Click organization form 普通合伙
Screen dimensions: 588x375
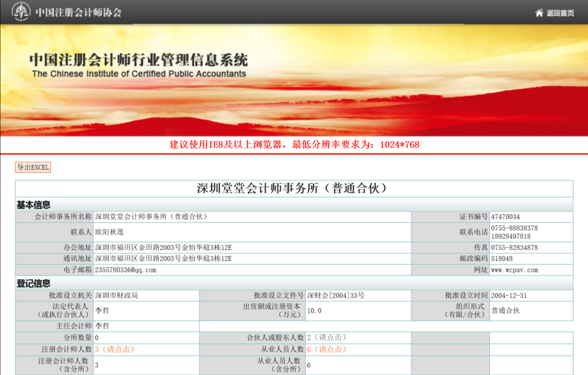click(505, 310)
